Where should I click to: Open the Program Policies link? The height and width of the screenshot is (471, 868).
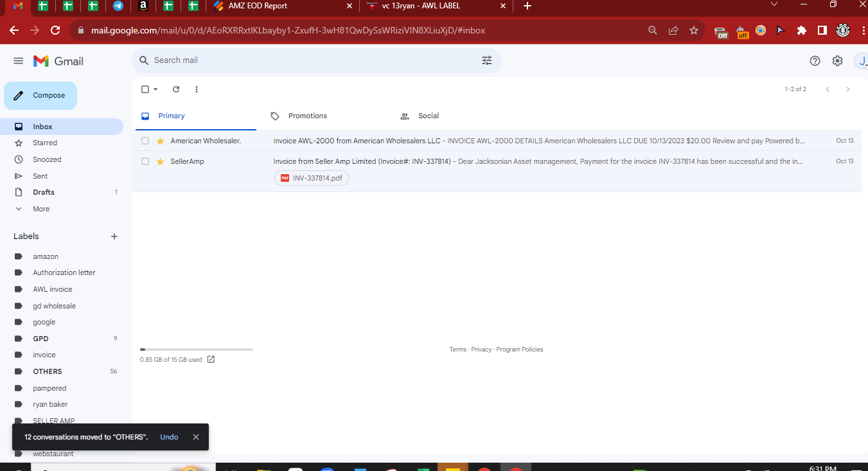(520, 350)
